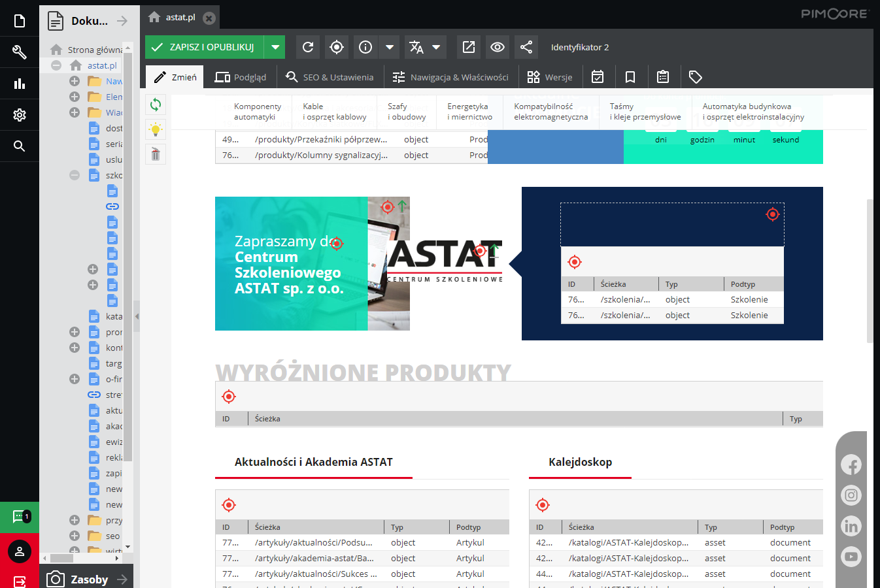Open the Facebook social icon
This screenshot has width=880, height=588.
pyautogui.click(x=851, y=465)
